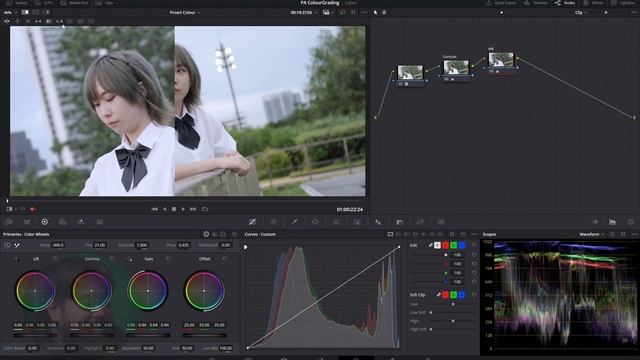
Task: Stop playback
Action: point(173,209)
